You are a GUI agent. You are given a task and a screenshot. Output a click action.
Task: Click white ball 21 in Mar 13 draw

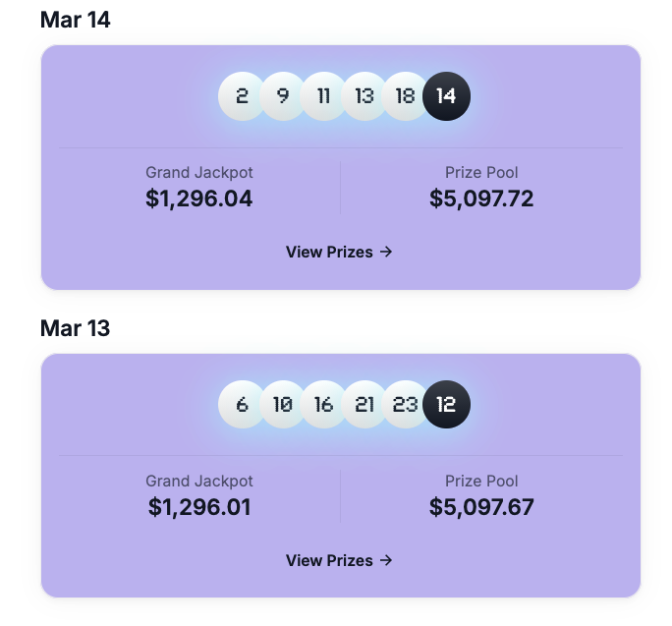click(364, 405)
